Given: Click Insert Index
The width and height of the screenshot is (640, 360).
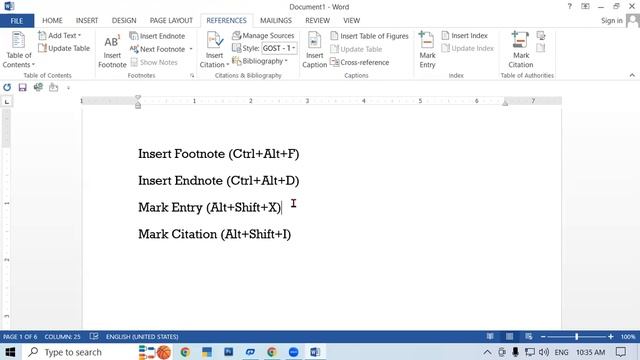Looking at the screenshot, I should tap(464, 36).
